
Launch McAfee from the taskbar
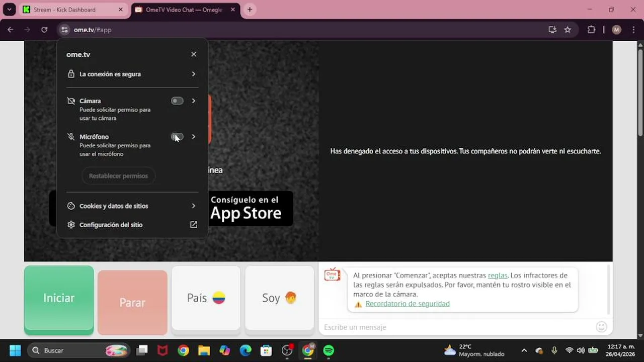pos(163,350)
